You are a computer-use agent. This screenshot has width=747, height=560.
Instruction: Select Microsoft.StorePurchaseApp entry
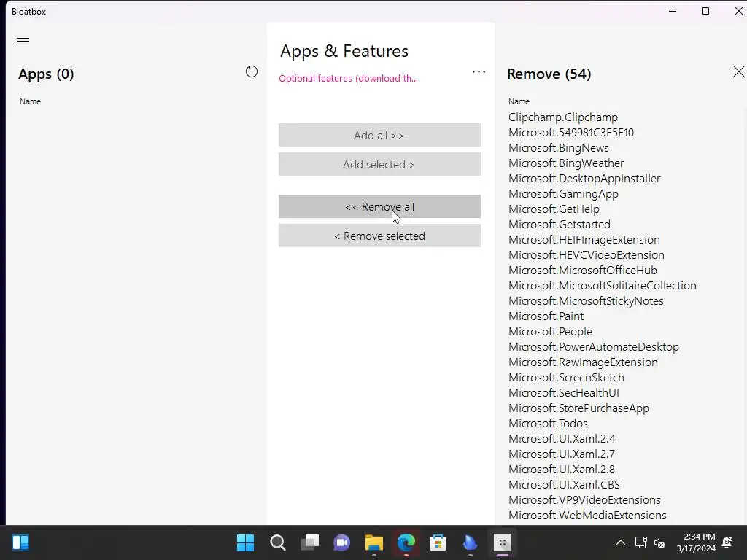[578, 408]
